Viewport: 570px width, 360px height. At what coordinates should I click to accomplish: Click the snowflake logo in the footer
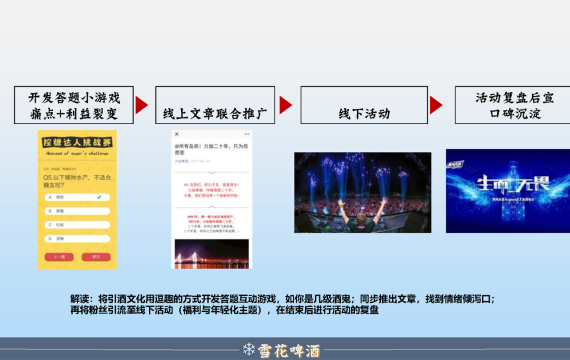tap(249, 349)
